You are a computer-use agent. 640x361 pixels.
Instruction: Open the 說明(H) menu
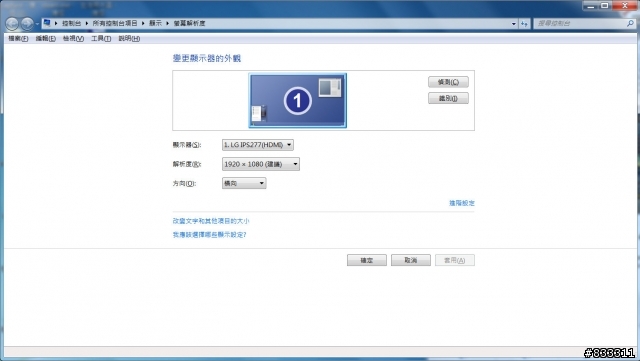(x=129, y=38)
